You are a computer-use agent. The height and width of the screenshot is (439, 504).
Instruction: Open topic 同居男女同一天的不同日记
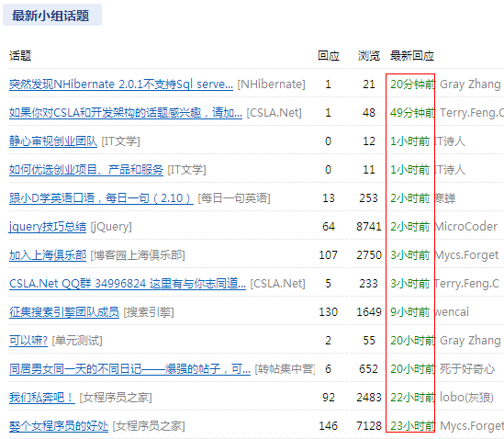point(129,369)
